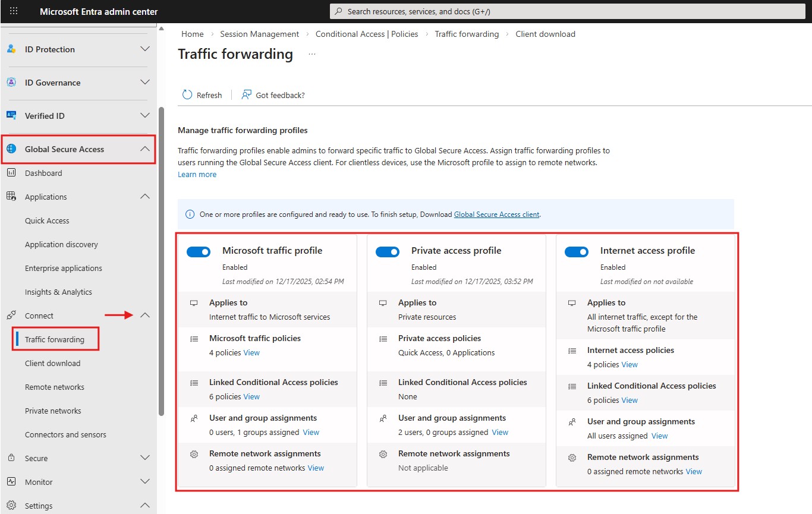Viewport: 812px width, 514px height.
Task: Open the portal apps launcher grid icon
Action: click(x=14, y=11)
